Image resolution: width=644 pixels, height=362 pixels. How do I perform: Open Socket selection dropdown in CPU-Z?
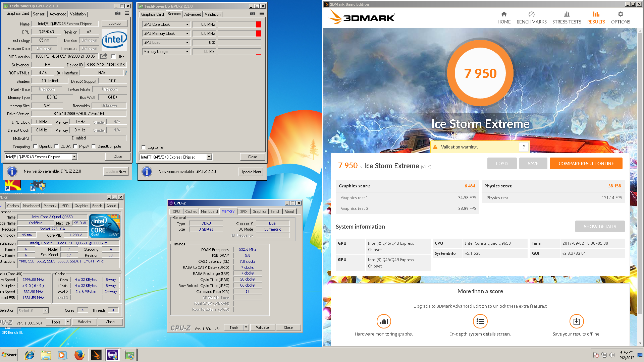click(46, 311)
